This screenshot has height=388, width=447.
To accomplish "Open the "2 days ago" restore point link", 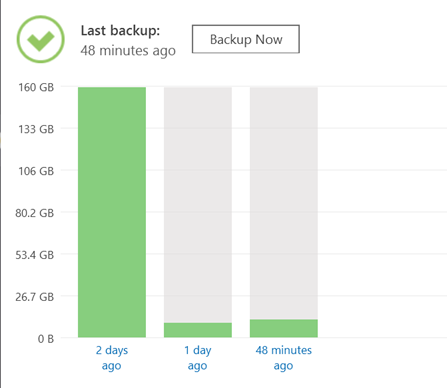I will click(112, 358).
